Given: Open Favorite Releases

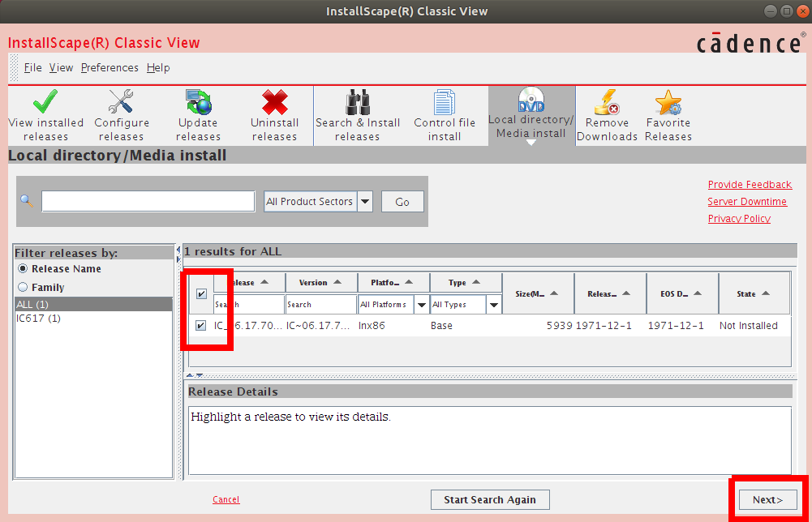Looking at the screenshot, I should pyautogui.click(x=668, y=113).
